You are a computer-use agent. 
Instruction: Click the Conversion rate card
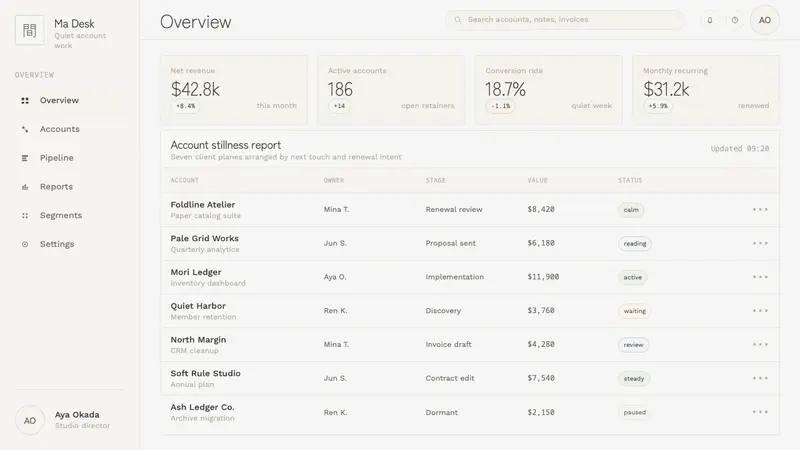coord(548,90)
